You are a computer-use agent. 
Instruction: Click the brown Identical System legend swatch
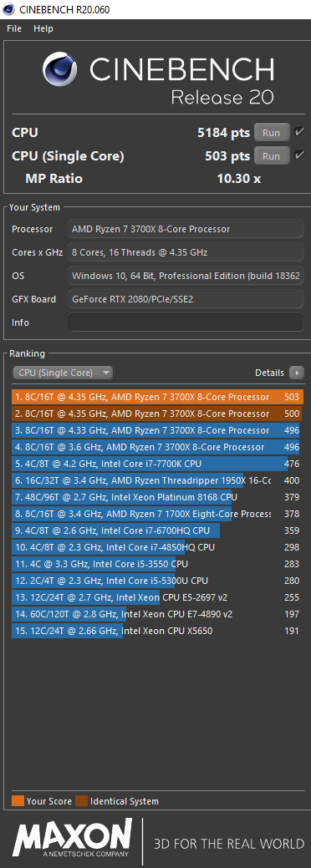click(x=81, y=801)
